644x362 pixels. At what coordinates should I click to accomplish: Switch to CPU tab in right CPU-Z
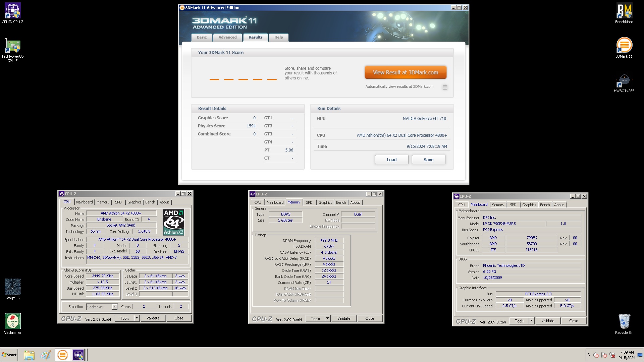tap(462, 205)
